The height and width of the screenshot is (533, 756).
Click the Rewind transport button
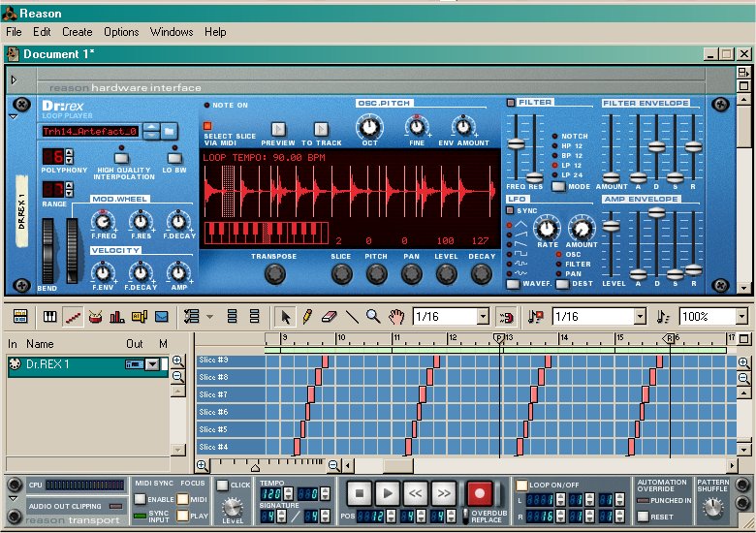(415, 493)
